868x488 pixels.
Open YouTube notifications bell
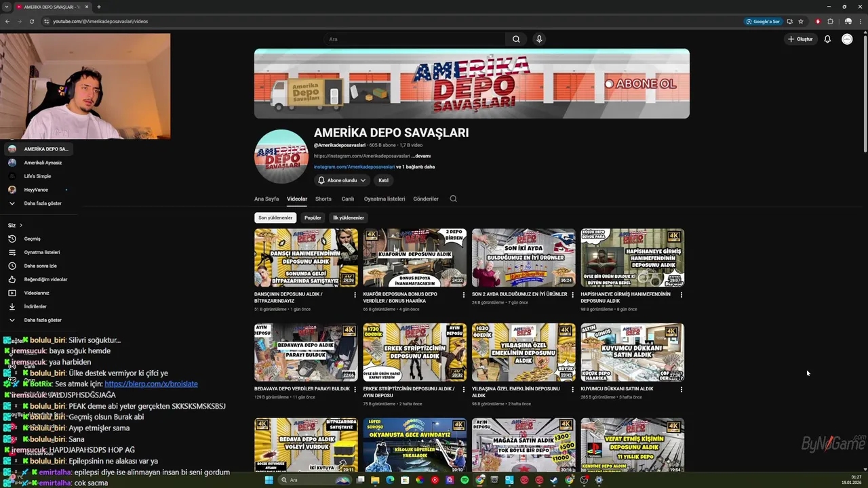(x=827, y=39)
